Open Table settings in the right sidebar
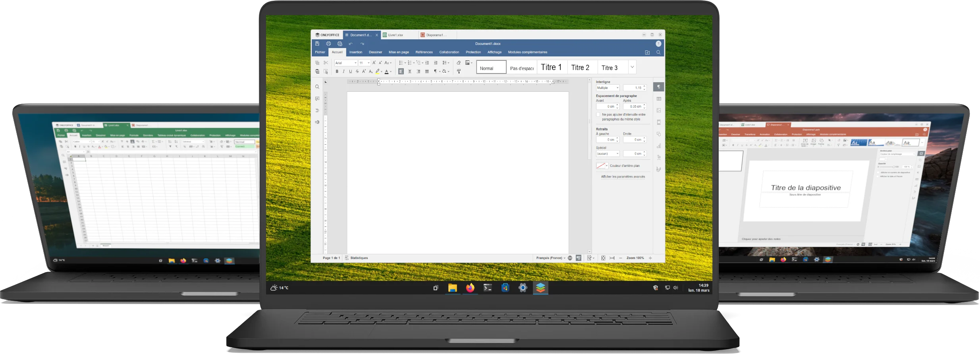Screen dimensions: 980x354 659,99
